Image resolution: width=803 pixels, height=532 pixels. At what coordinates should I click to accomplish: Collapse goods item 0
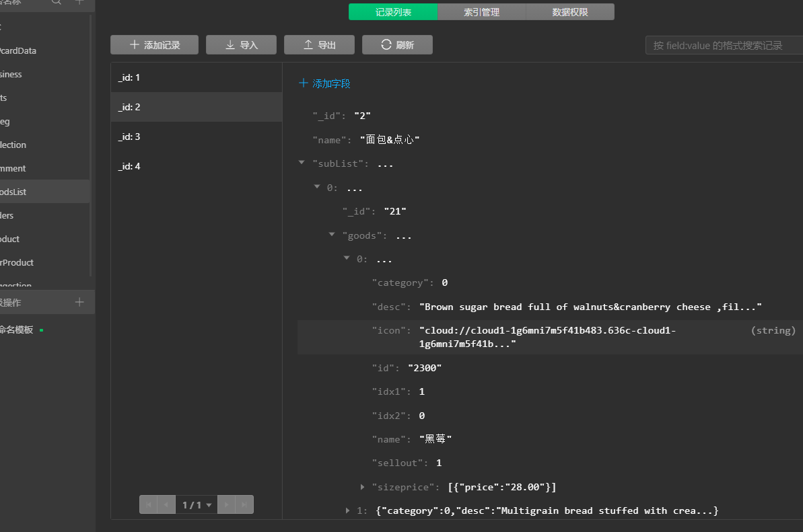(347, 258)
